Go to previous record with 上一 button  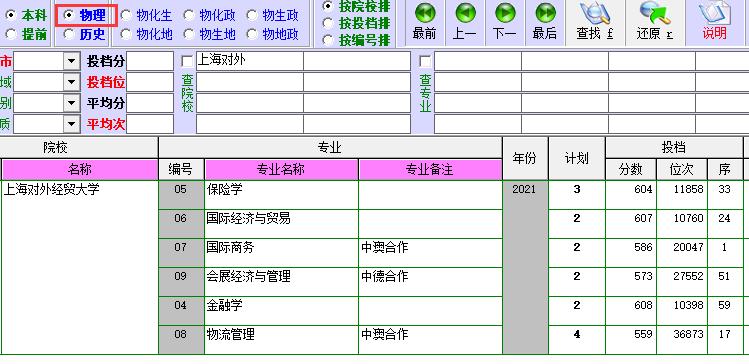465,22
